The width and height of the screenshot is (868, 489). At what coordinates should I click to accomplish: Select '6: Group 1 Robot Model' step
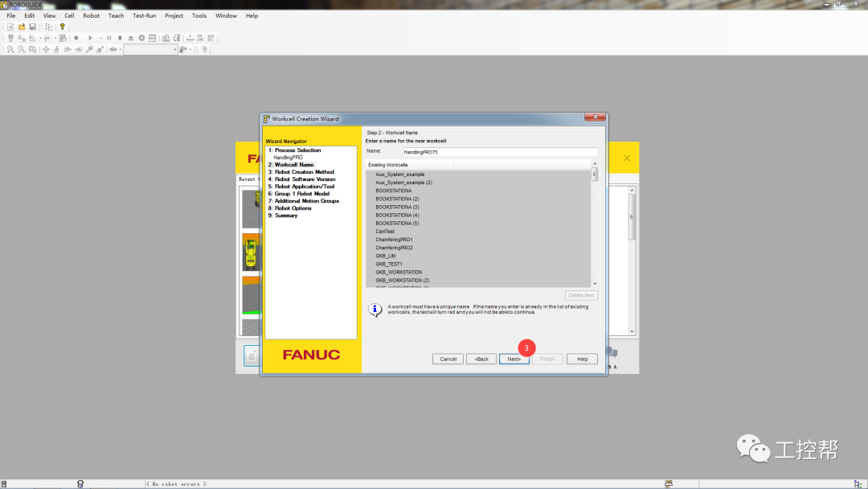click(299, 193)
